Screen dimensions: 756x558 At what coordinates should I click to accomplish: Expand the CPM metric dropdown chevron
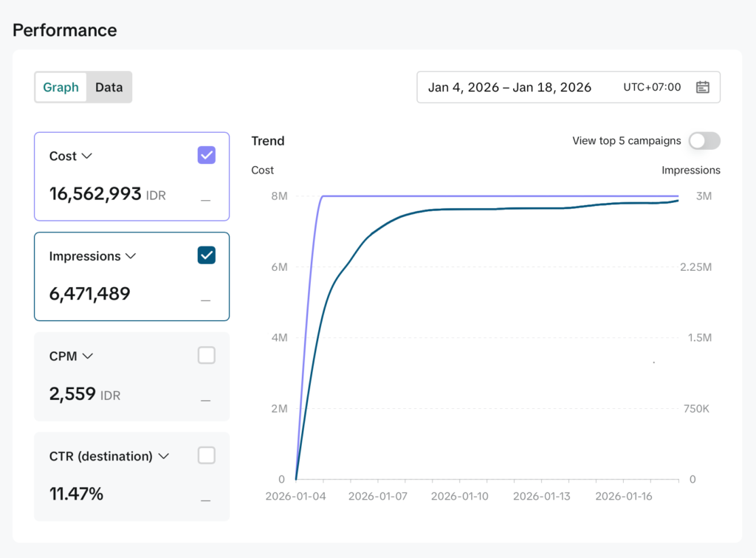click(x=88, y=356)
